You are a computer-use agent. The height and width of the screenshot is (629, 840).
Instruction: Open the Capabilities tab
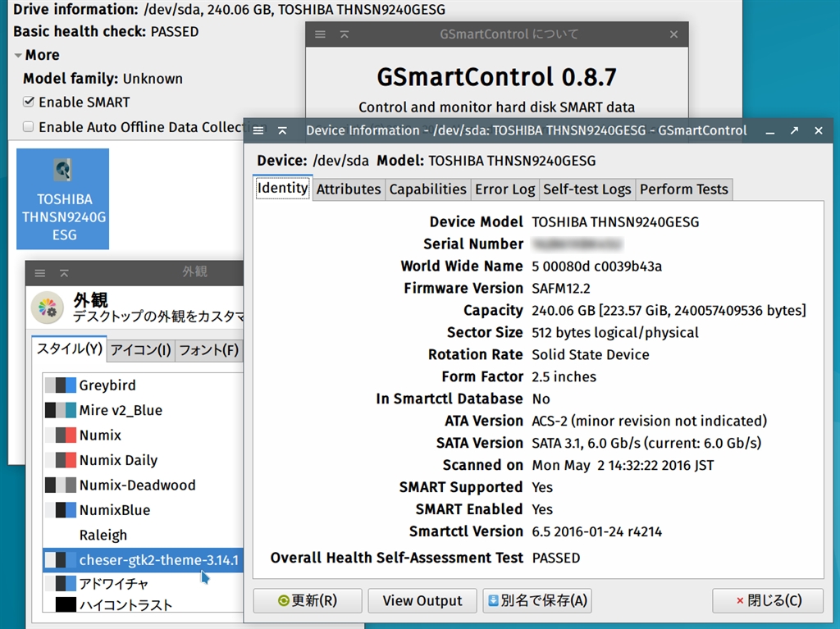(427, 189)
